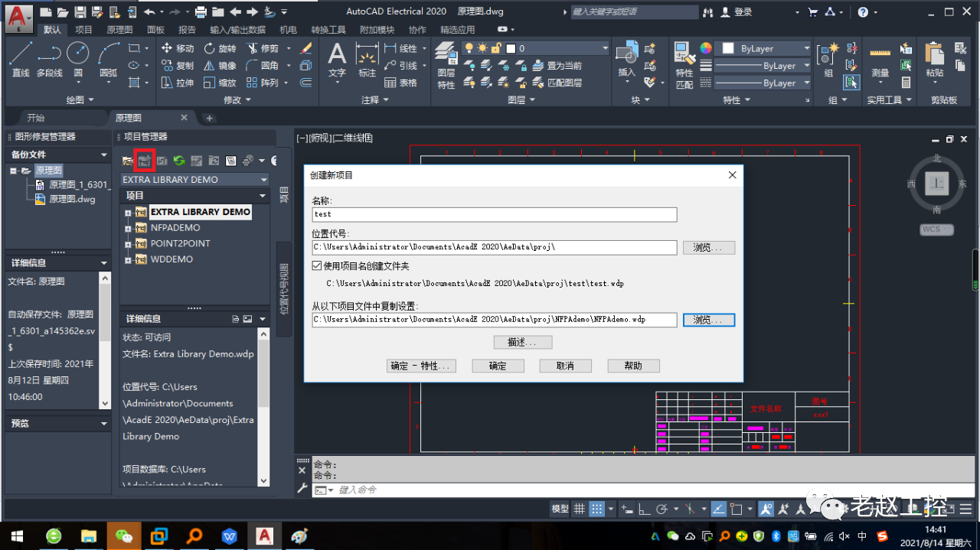Click the 复制 (Copy) tool
Image resolution: width=980 pixels, height=550 pixels.
pyautogui.click(x=178, y=66)
